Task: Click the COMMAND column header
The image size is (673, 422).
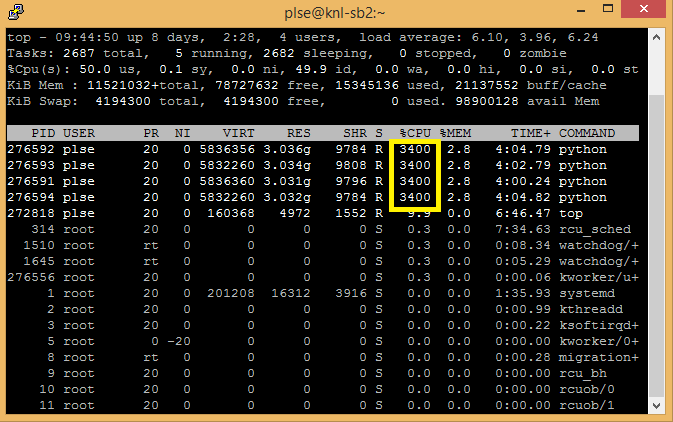Action: tap(587, 134)
